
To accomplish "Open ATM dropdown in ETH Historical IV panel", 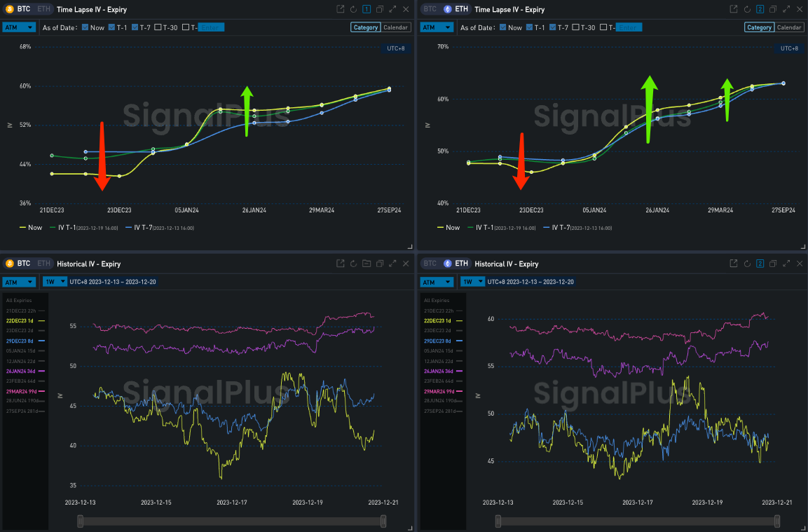I will 436,282.
